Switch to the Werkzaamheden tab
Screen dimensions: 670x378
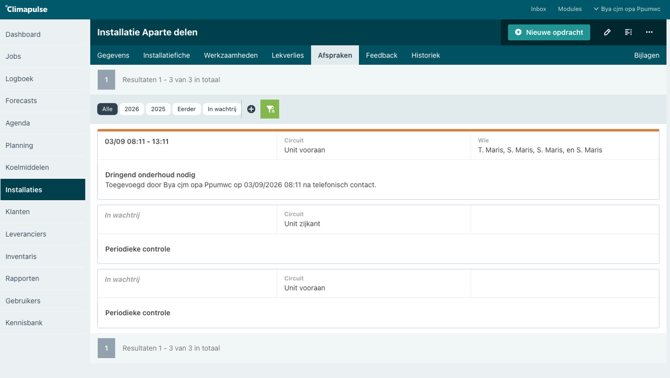pyautogui.click(x=231, y=56)
